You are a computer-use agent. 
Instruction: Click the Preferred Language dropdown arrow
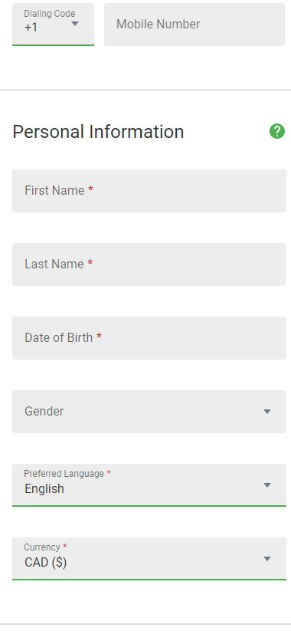click(267, 485)
